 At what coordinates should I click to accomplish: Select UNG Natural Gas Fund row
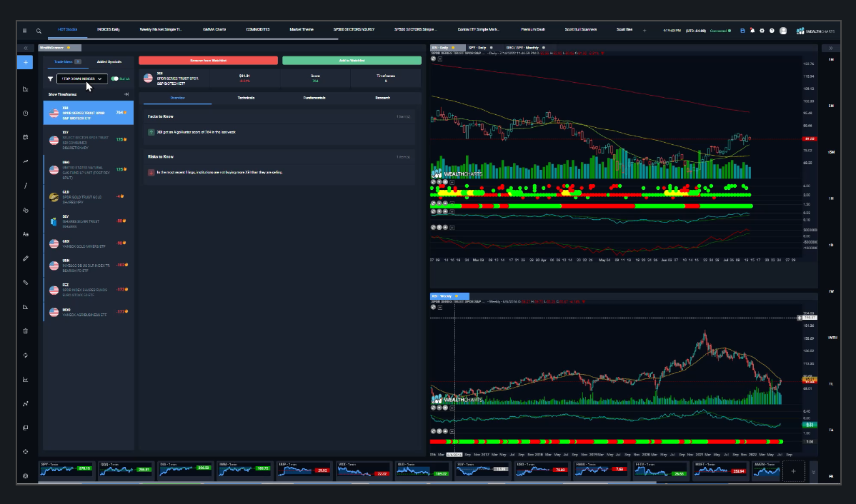point(89,170)
